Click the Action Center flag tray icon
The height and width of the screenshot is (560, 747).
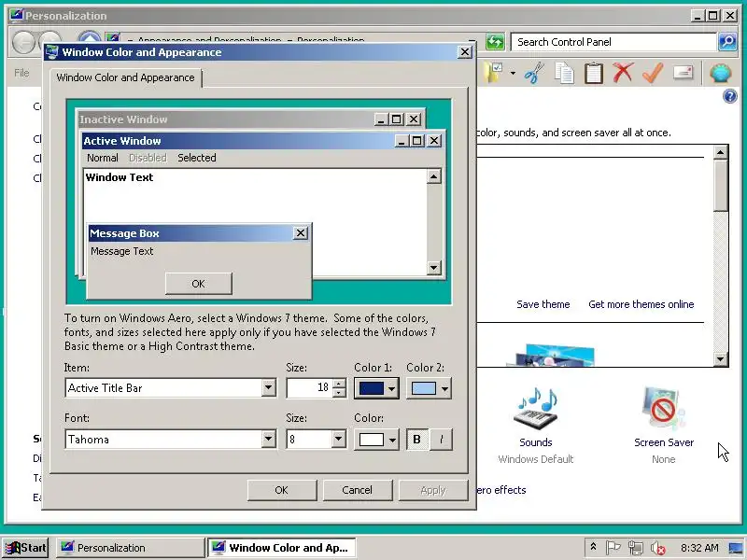click(613, 548)
